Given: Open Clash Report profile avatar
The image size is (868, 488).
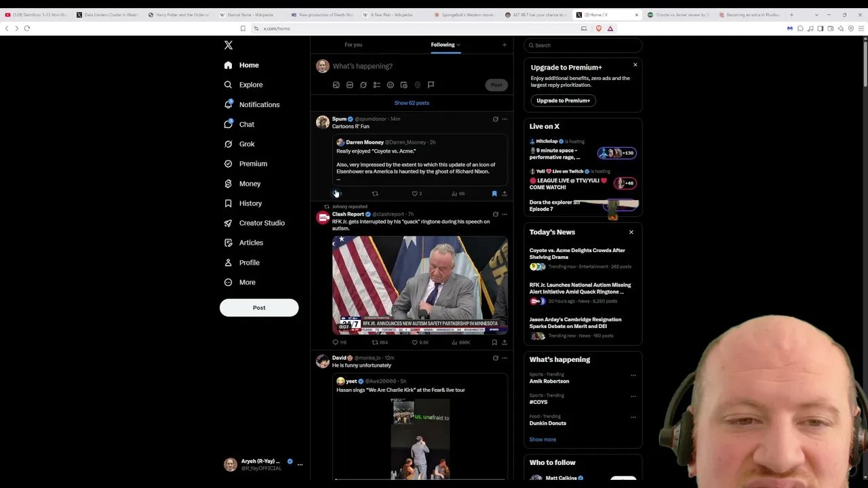Looking at the screenshot, I should click(x=323, y=217).
